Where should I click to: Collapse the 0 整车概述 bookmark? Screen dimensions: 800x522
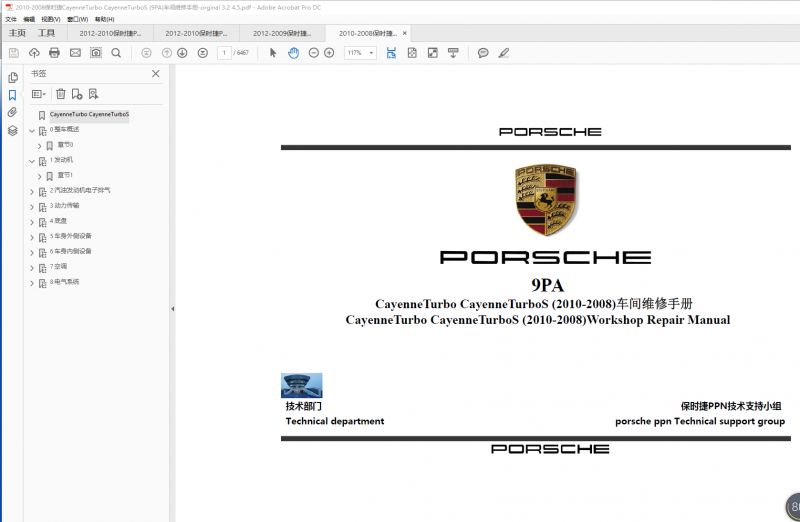pyautogui.click(x=32, y=131)
